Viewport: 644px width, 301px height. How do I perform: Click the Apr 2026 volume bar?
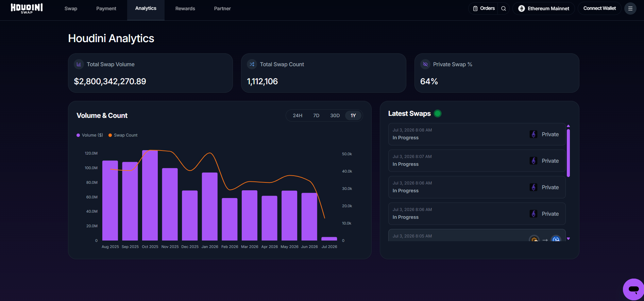[x=269, y=218]
